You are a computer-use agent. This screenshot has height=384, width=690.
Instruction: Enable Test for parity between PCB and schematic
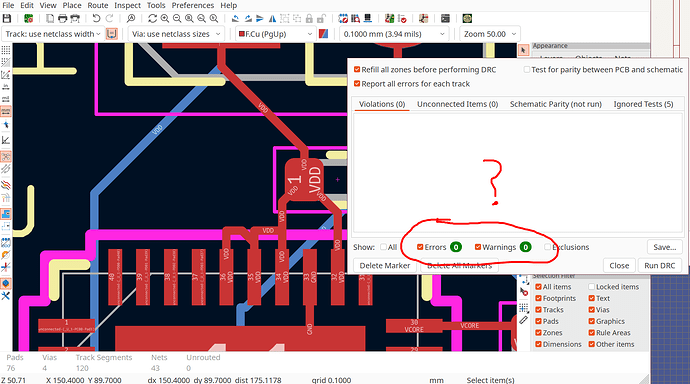(x=526, y=69)
